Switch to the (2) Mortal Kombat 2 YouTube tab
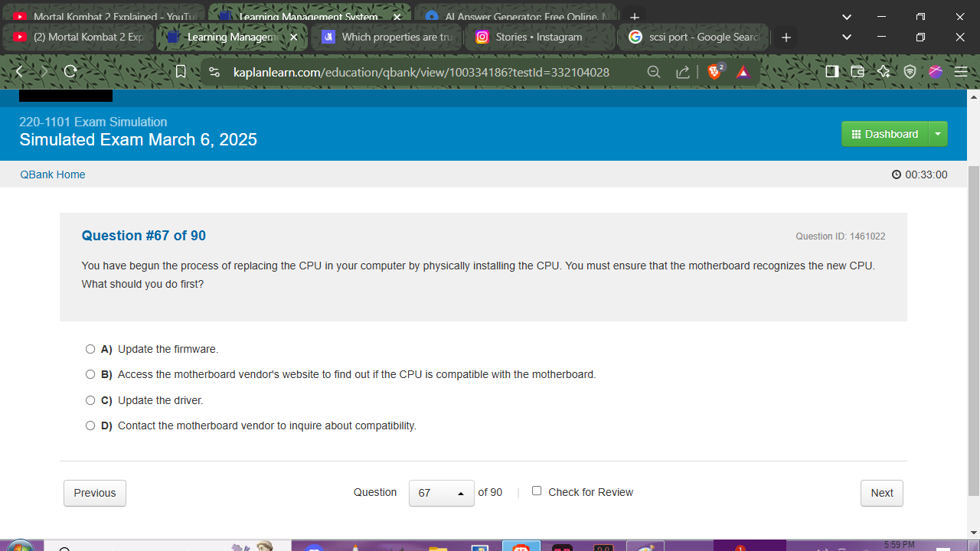This screenshot has height=551, width=980. point(80,37)
